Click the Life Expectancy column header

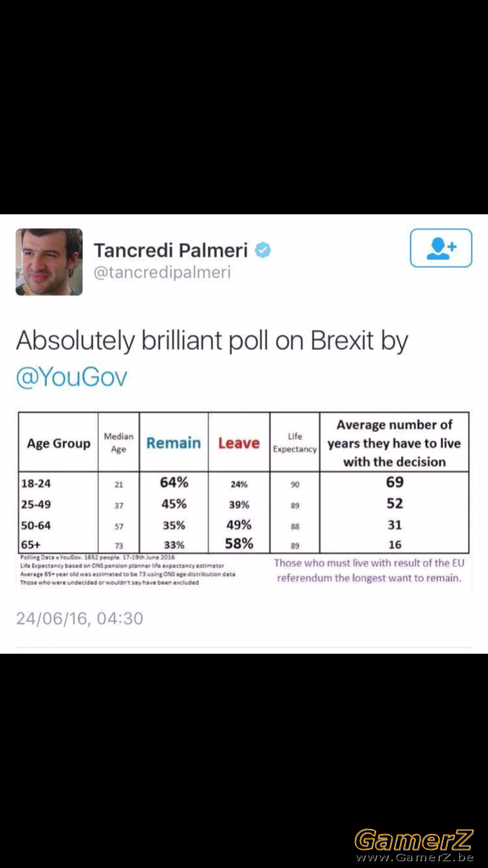pyautogui.click(x=294, y=443)
